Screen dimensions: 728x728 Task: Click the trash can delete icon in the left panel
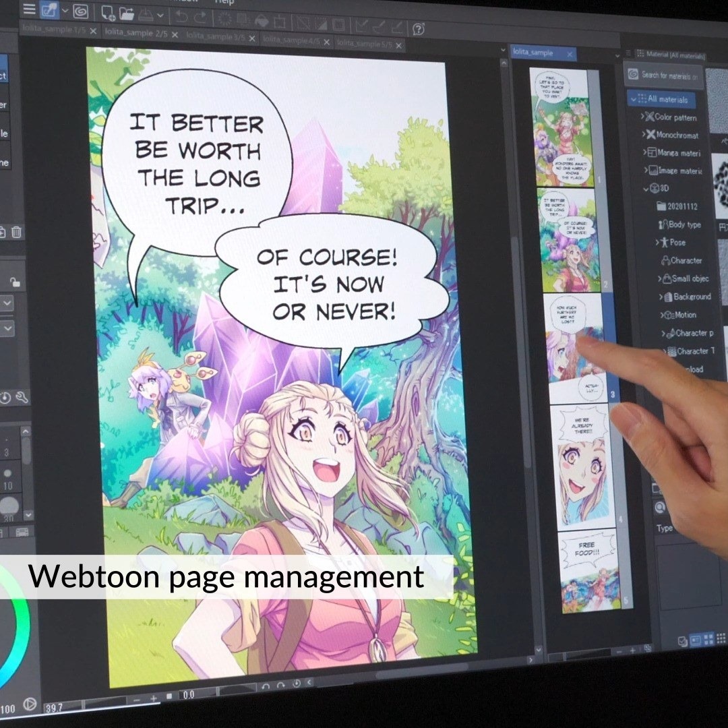(16, 232)
